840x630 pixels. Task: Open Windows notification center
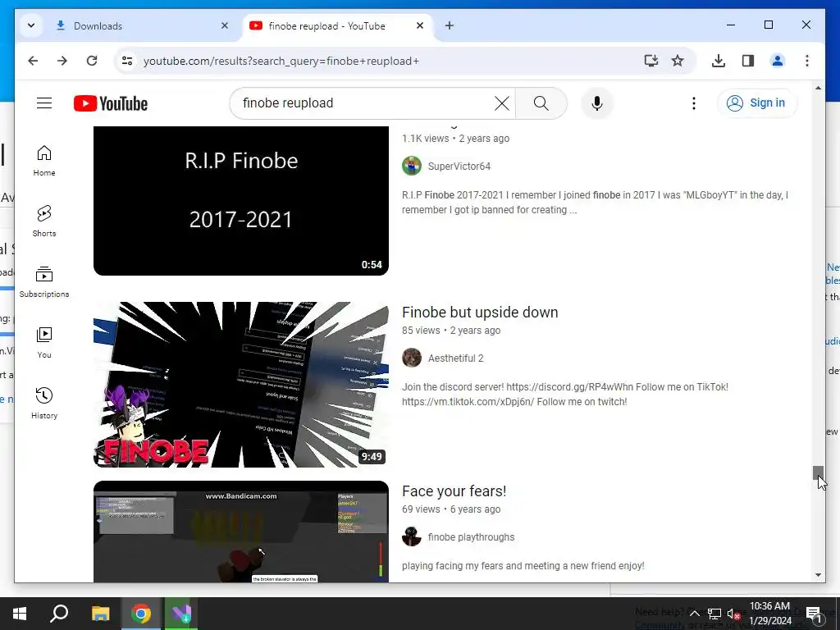tap(815, 614)
